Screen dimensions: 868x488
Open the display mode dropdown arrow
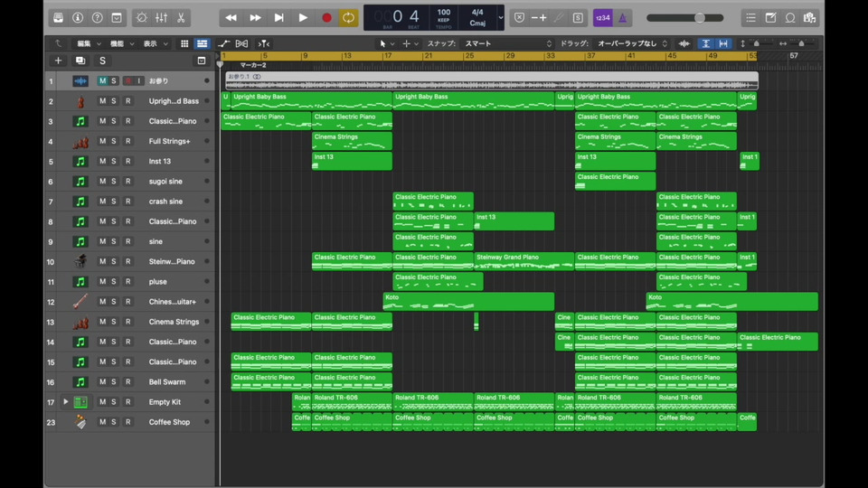pyautogui.click(x=500, y=18)
